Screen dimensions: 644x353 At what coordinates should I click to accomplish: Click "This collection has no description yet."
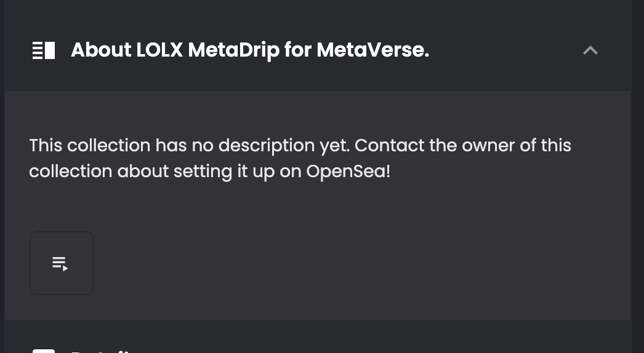click(x=188, y=146)
